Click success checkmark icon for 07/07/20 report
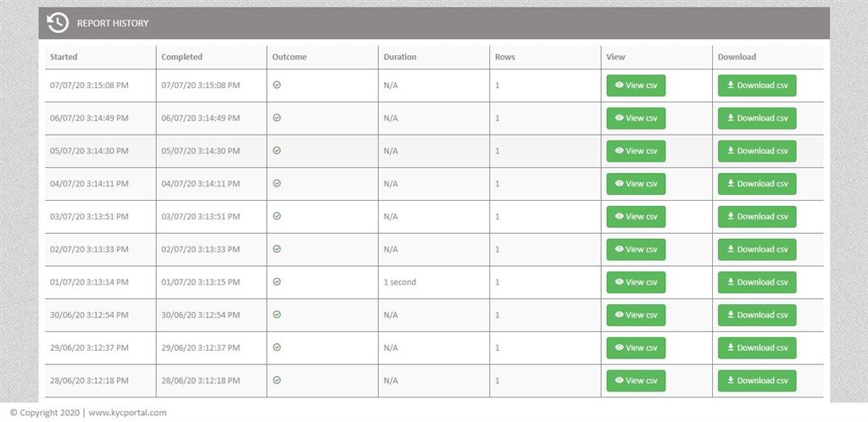 click(276, 85)
